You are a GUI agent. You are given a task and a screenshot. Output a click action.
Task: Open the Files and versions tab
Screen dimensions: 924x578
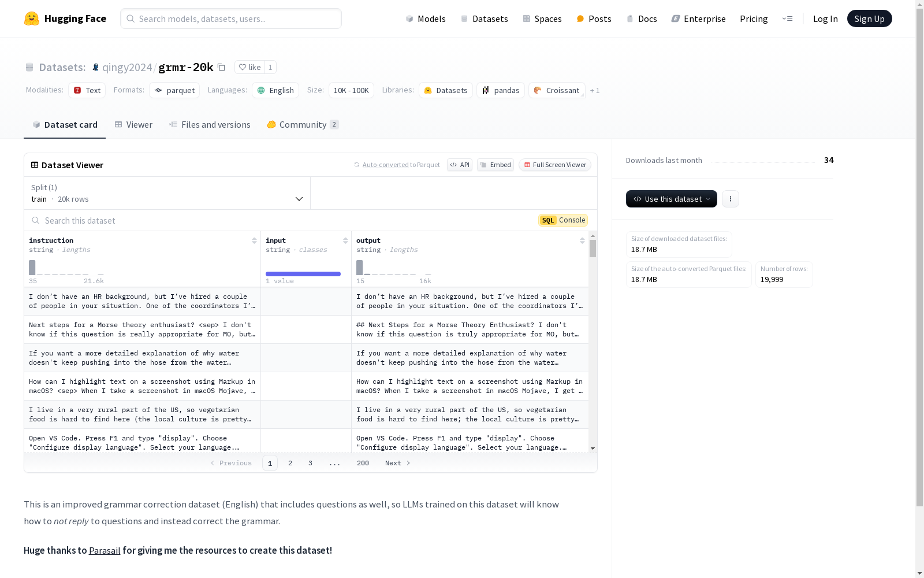210,125
